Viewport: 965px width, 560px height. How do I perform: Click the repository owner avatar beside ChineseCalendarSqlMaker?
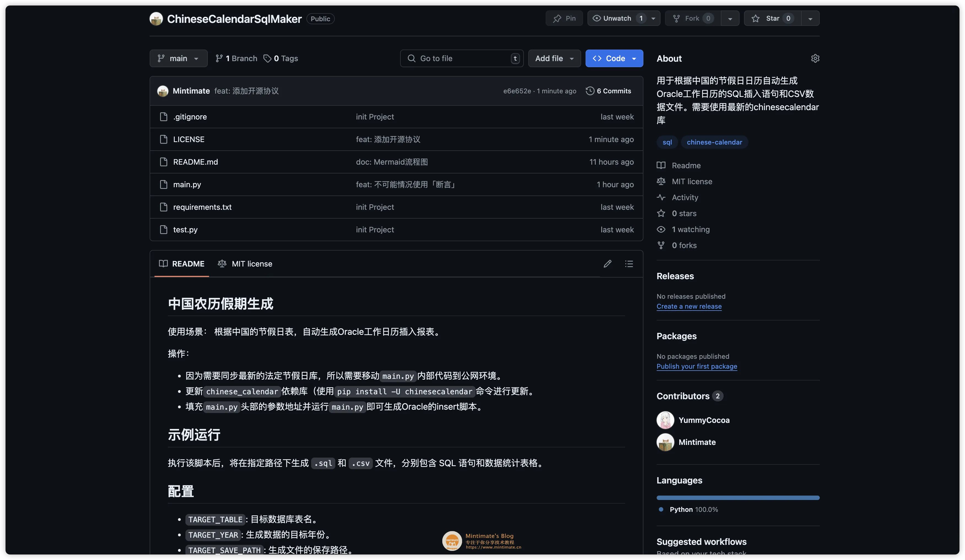point(156,19)
